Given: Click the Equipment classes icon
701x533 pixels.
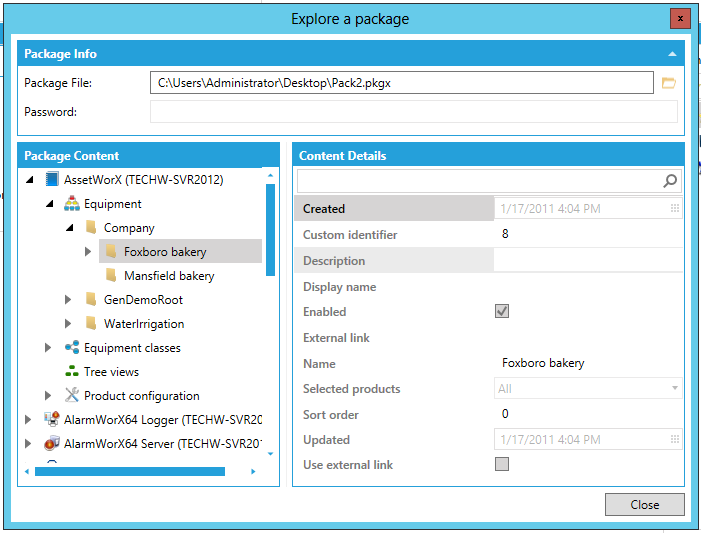Looking at the screenshot, I should (x=71, y=348).
